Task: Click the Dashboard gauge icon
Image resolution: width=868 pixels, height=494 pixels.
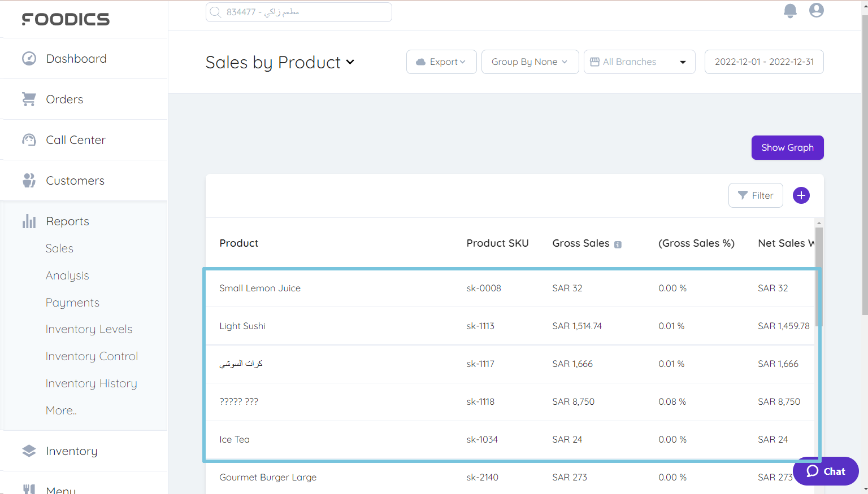Action: tap(29, 58)
